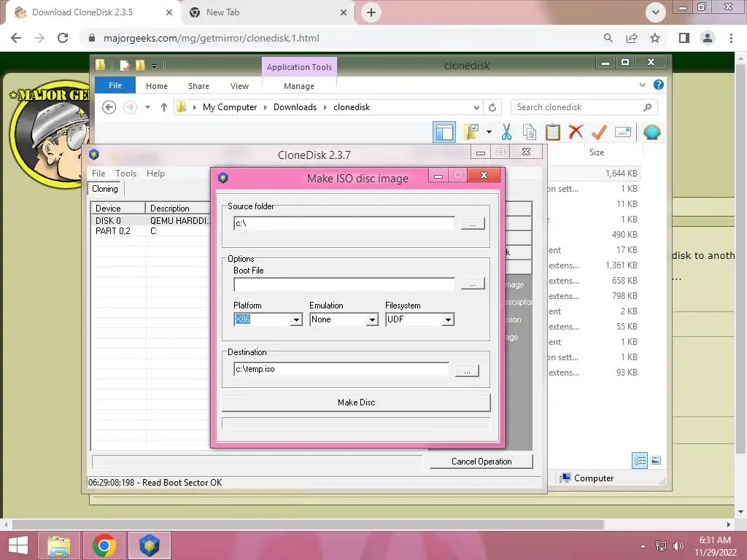Browse for Destination with ellipsis button
This screenshot has width=747, height=560.
coord(467,370)
